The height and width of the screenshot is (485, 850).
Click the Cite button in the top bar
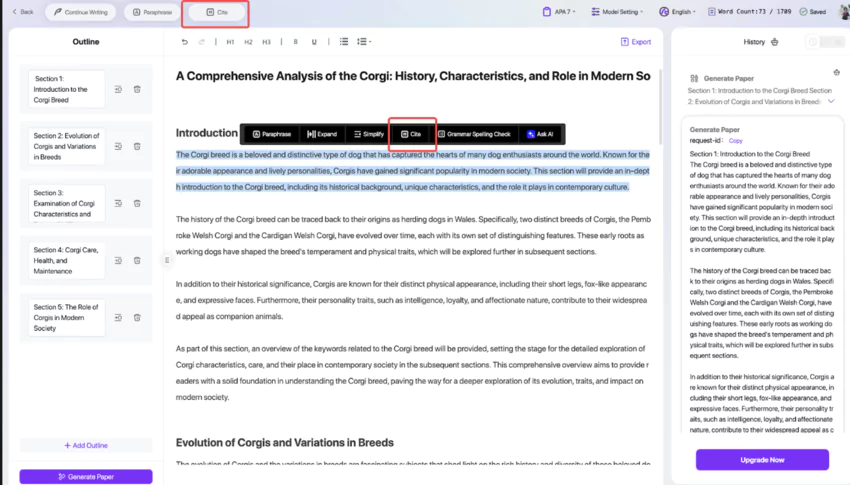point(216,12)
